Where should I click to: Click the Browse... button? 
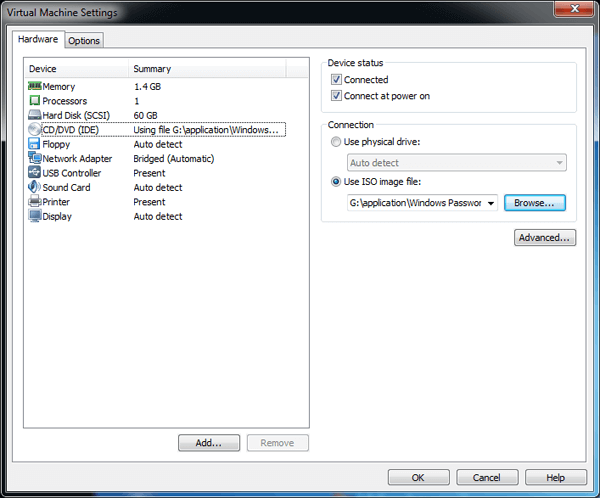(535, 203)
